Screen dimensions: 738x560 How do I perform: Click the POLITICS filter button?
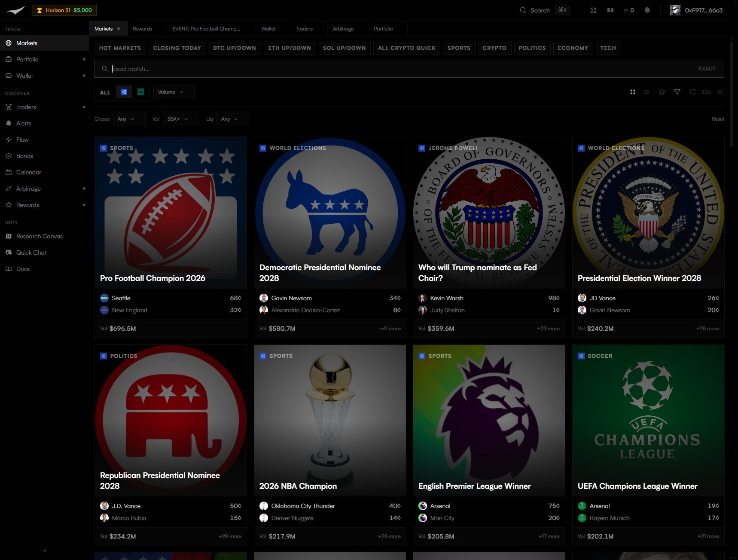point(532,48)
